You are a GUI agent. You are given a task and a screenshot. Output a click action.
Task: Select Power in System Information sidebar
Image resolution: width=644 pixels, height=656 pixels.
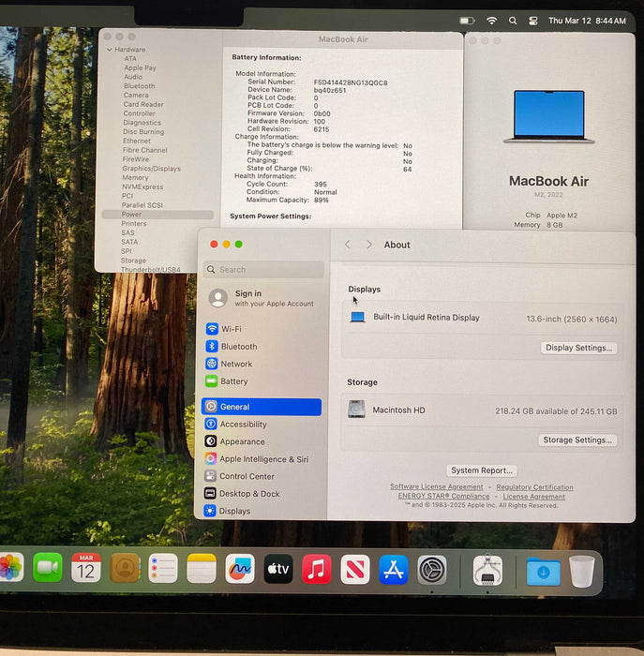click(157, 215)
